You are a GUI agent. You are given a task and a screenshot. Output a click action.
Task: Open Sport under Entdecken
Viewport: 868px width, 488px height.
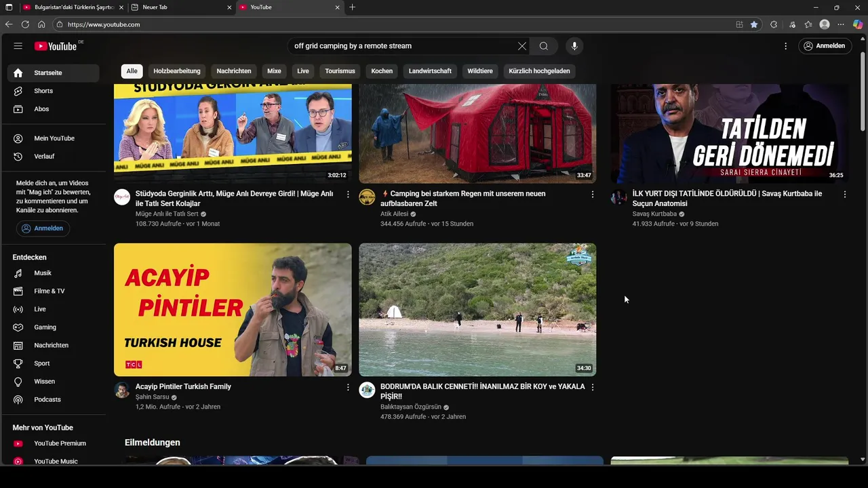54,363
